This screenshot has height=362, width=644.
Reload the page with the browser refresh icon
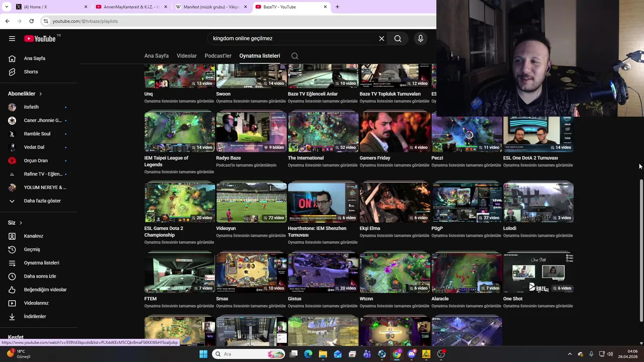(31, 21)
